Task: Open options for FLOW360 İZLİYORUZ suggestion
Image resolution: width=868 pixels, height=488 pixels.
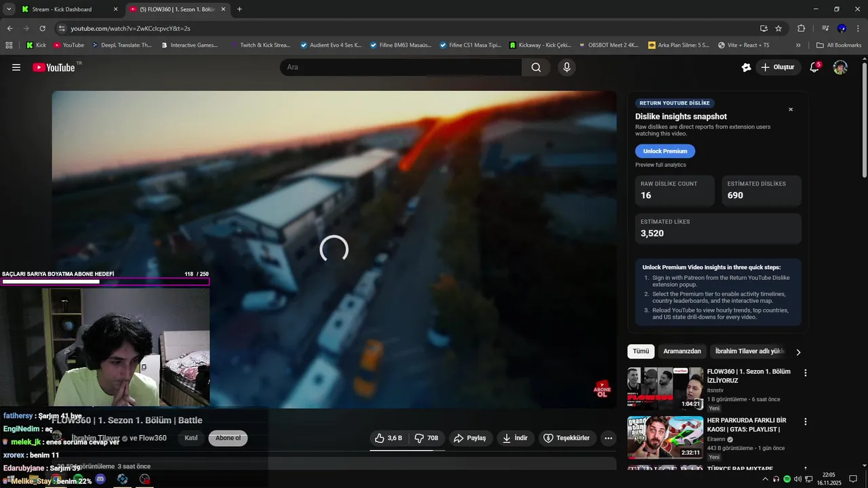Action: click(806, 373)
